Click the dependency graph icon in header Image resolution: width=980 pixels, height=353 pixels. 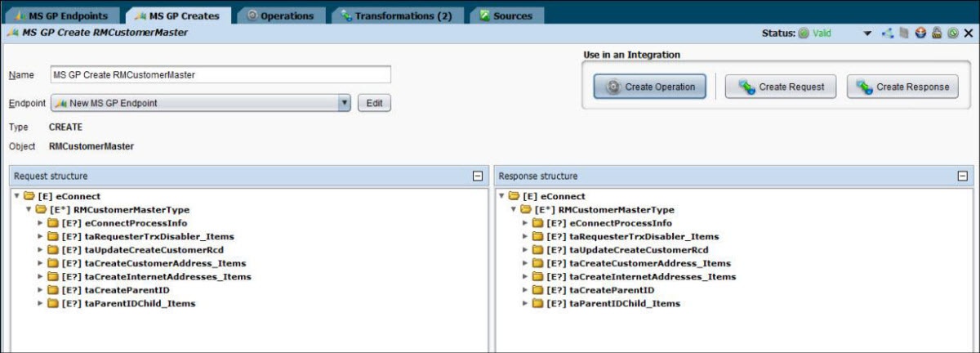pos(888,34)
